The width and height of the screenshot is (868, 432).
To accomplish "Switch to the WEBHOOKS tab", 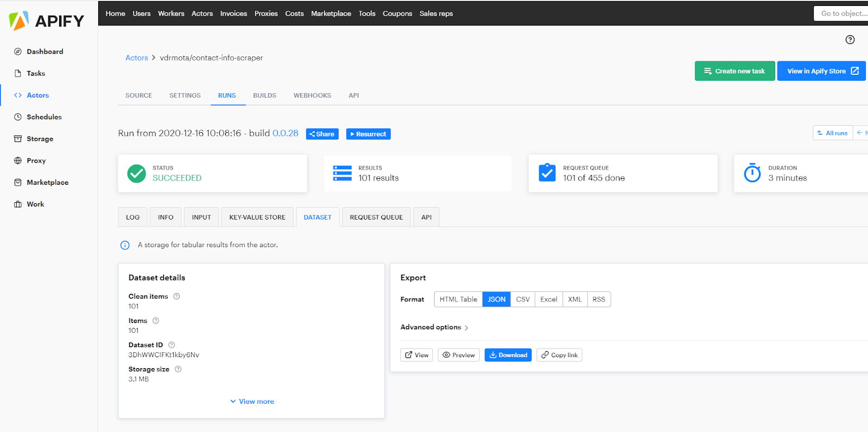I will pyautogui.click(x=312, y=95).
